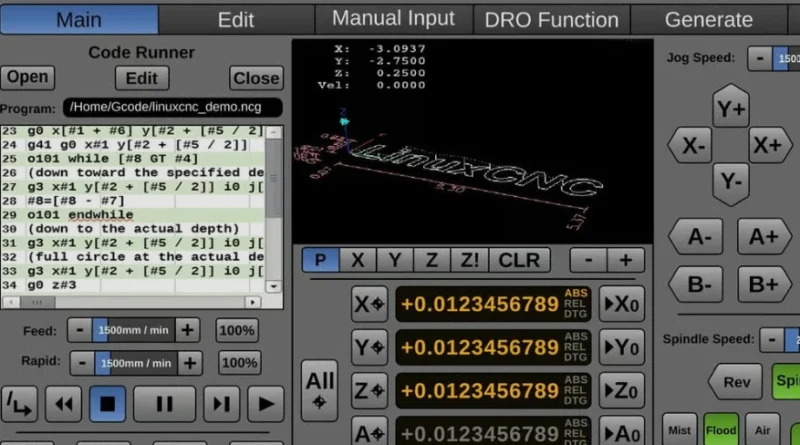Decrease rapid rate with minus button
Viewport: 800px width, 445px height.
point(82,363)
